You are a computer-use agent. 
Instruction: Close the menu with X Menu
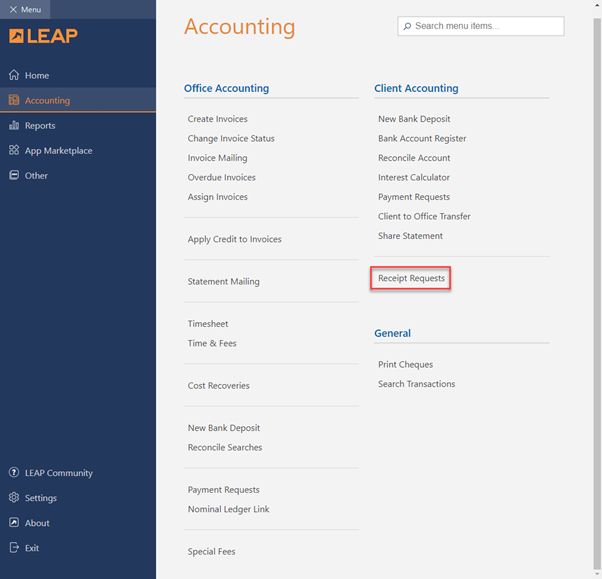point(25,9)
